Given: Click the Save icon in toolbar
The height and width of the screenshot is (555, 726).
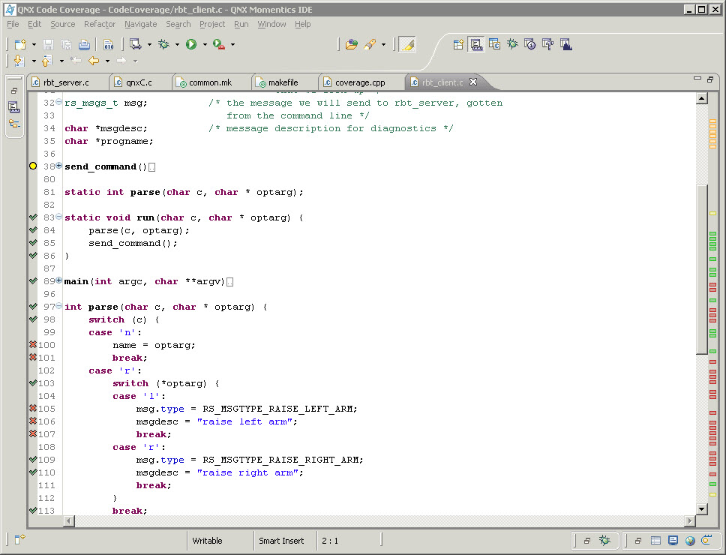Looking at the screenshot, I should [47, 44].
